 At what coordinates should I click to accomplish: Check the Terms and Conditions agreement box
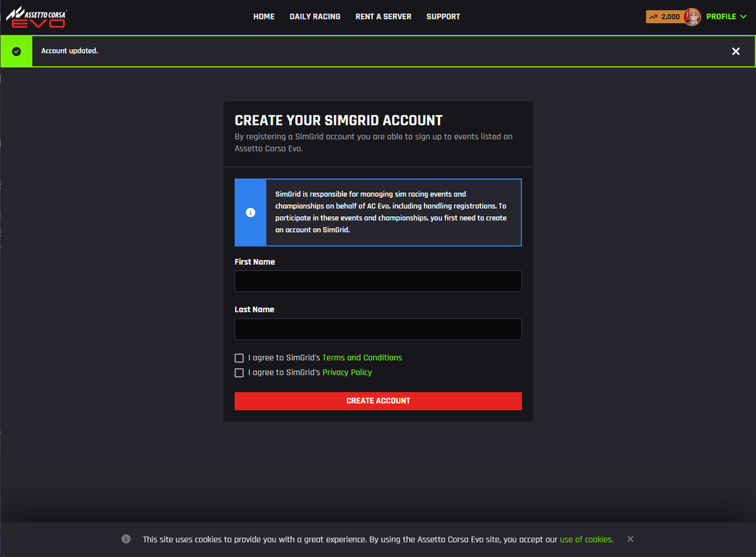[x=239, y=358]
